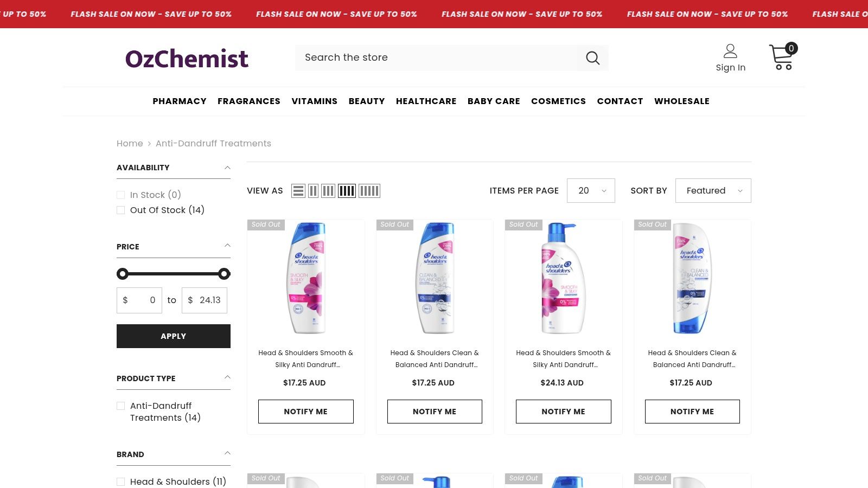Open the shopping cart icon
The height and width of the screenshot is (488, 868).
[781, 57]
